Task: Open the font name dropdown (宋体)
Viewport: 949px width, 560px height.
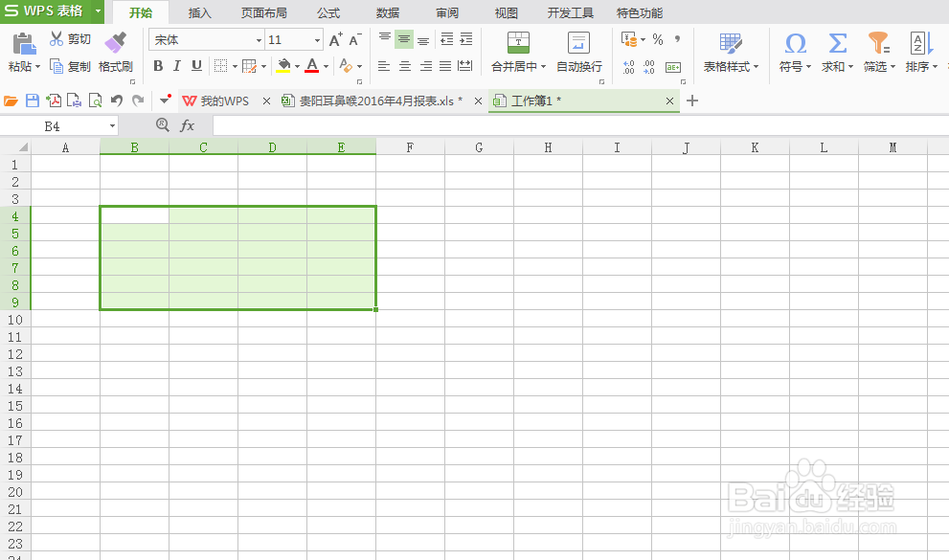Action: [259, 40]
